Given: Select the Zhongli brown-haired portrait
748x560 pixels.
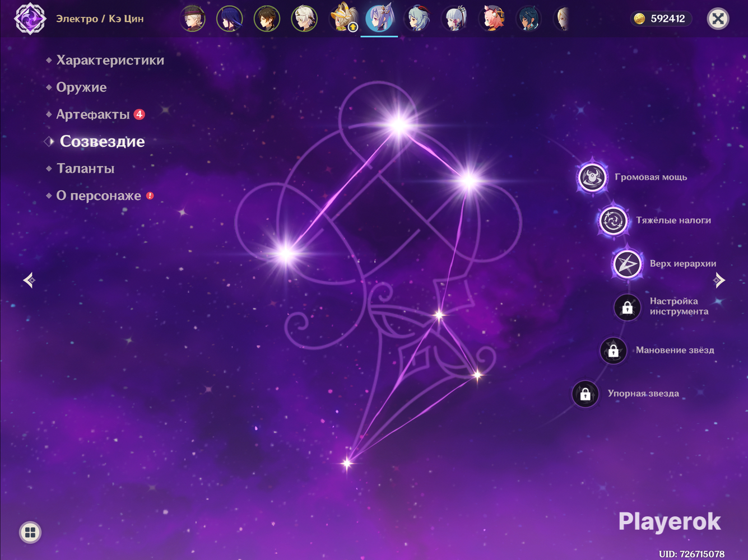Looking at the screenshot, I should (x=267, y=18).
